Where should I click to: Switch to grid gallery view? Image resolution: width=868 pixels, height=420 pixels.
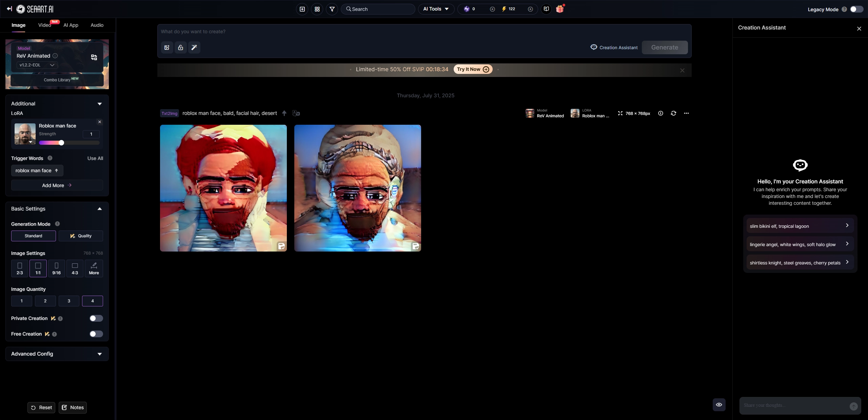click(x=317, y=9)
